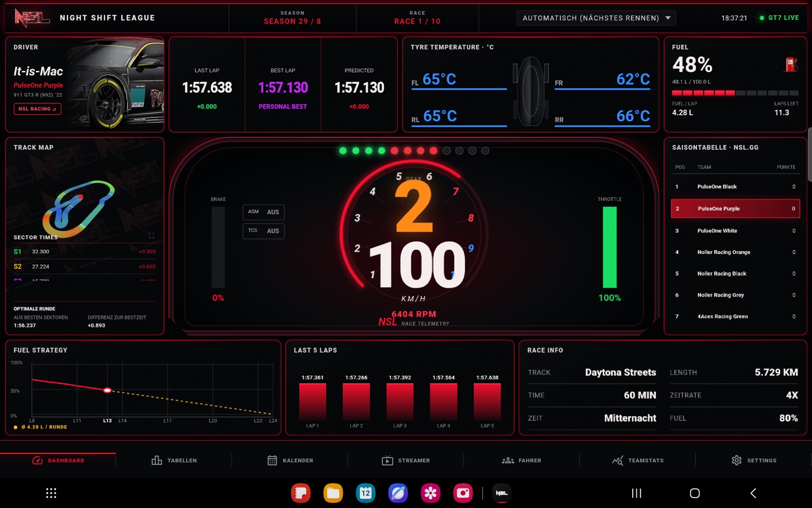Click the FR tyre temperature 62°C
This screenshot has height=508, width=812.
pos(633,79)
